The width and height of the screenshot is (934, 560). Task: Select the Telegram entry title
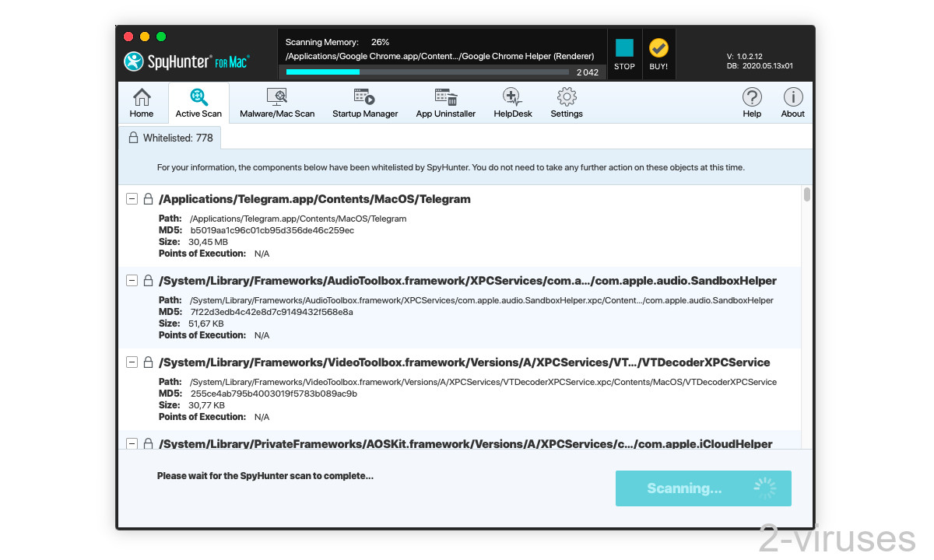point(314,199)
